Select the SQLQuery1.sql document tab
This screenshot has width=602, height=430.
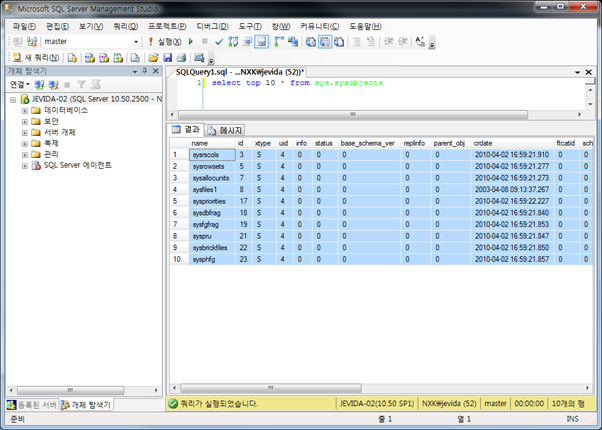tap(239, 72)
